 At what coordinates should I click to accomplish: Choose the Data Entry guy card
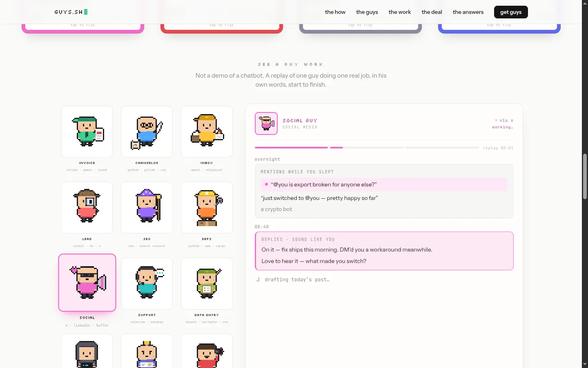(207, 284)
